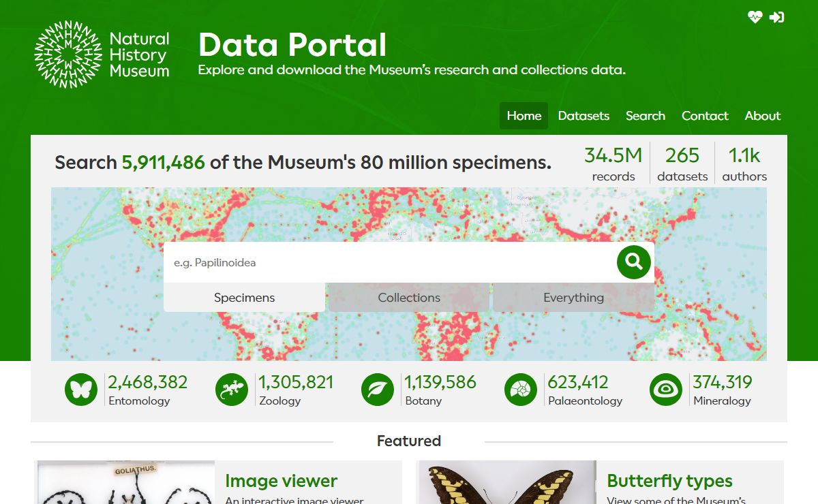Click the Botany leaf icon
This screenshot has width=818, height=504.
point(378,390)
